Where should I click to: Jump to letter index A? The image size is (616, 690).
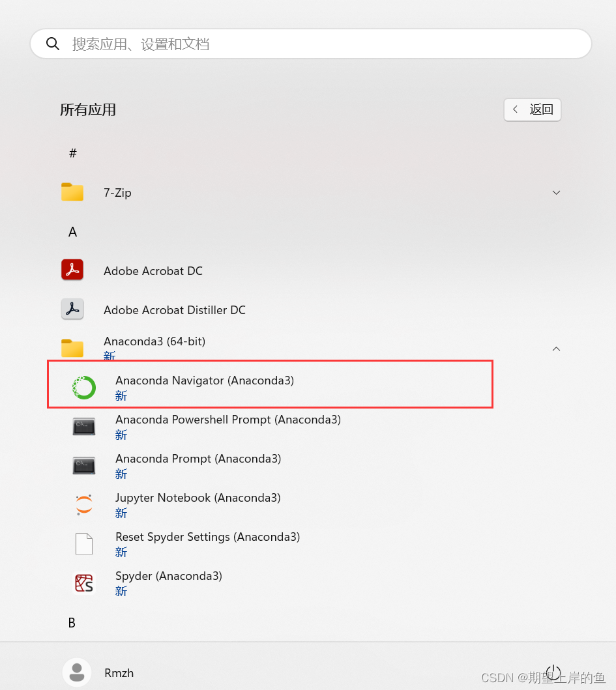pyautogui.click(x=72, y=232)
